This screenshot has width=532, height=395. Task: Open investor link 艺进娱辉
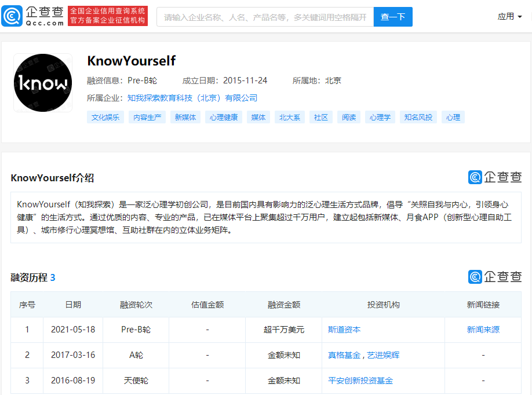tap(383, 355)
